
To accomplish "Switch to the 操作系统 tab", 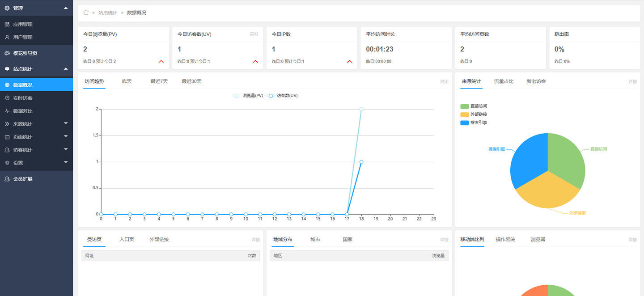I will [x=505, y=240].
